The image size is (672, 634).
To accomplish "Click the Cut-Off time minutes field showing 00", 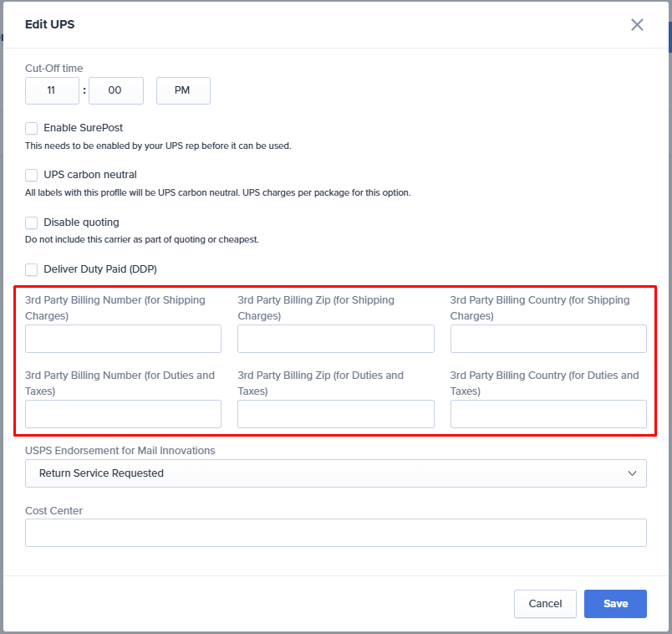I will (115, 90).
